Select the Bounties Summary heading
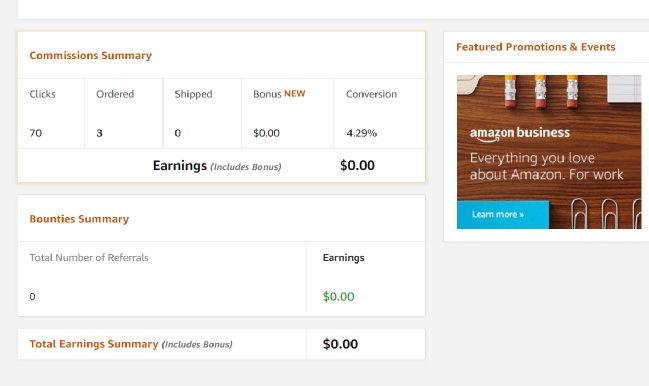 (x=79, y=219)
